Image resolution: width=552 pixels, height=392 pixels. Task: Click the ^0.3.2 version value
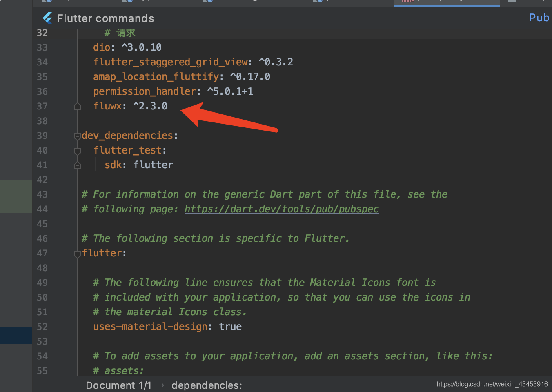tap(276, 62)
